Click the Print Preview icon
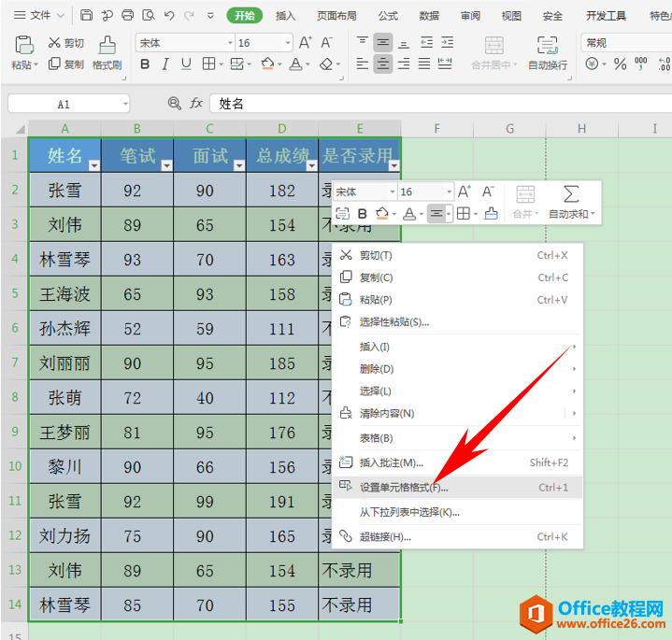 149,16
